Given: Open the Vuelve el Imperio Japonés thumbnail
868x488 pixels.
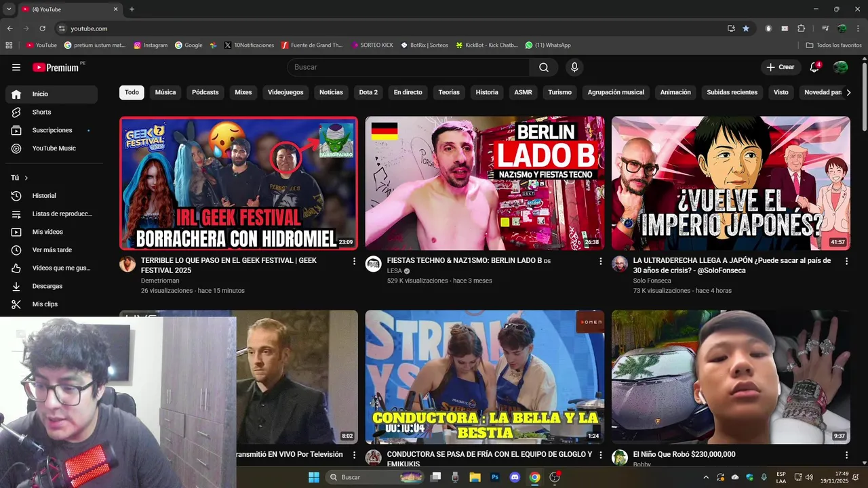Looking at the screenshot, I should pyautogui.click(x=731, y=183).
